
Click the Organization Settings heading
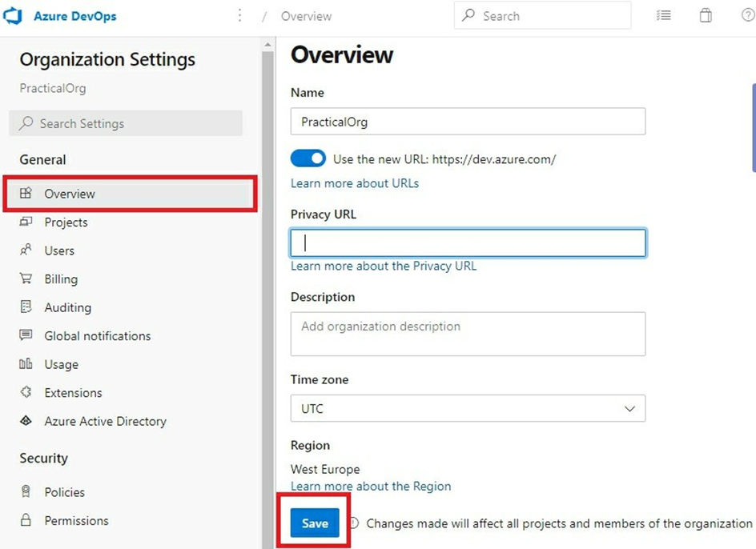pyautogui.click(x=107, y=59)
